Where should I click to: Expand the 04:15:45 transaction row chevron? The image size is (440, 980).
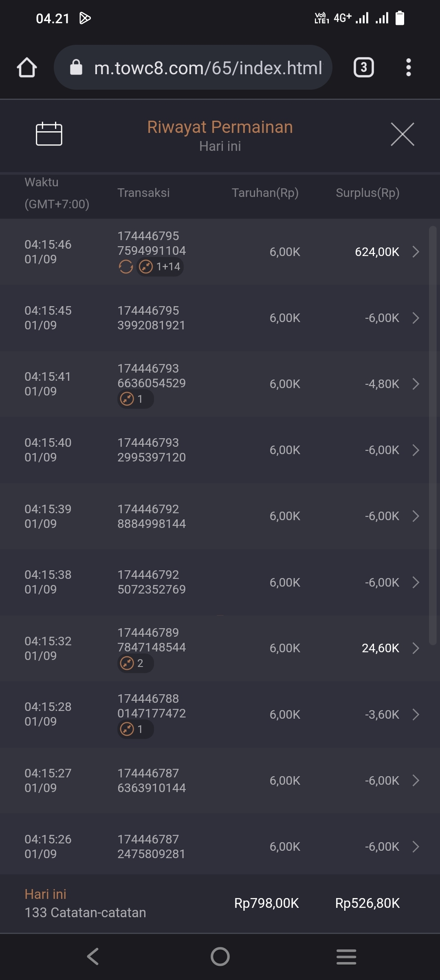tap(416, 318)
